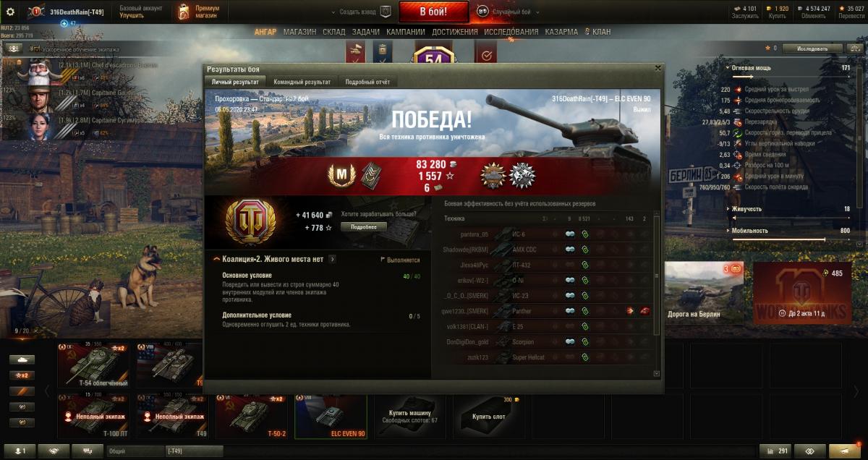
Task: Open the referral users icon showing 1
Action: tap(19, 451)
